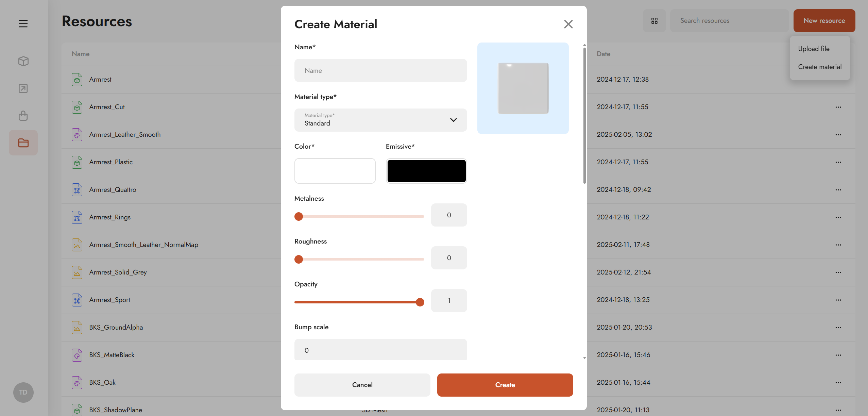Image resolution: width=868 pixels, height=416 pixels.
Task: Click the 3D cube sidebar icon
Action: (x=23, y=61)
